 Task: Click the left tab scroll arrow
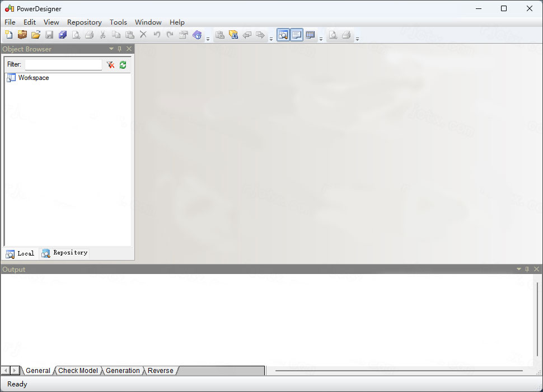point(4,370)
